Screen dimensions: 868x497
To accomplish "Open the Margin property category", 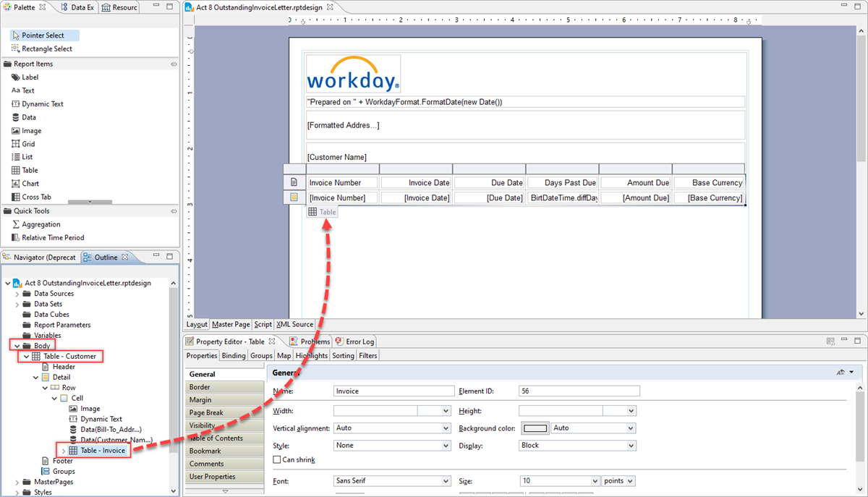I will pos(225,400).
